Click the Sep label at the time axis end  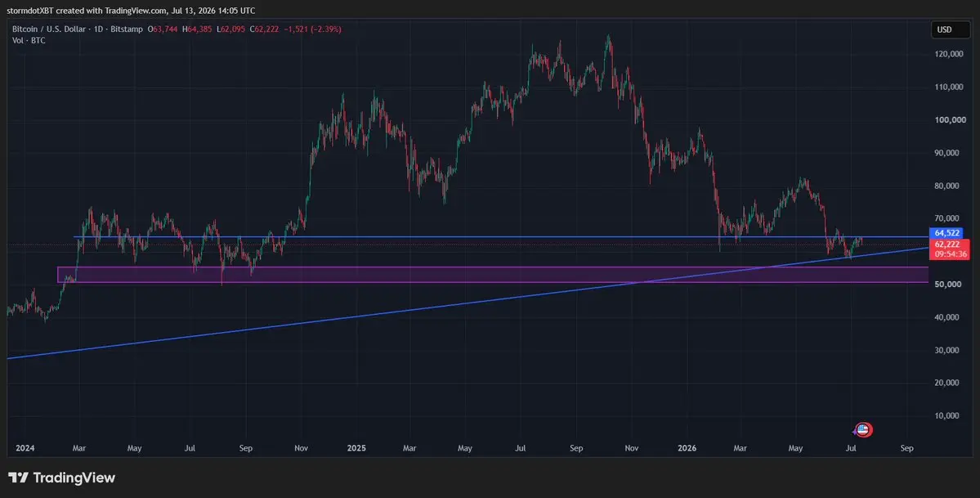coord(907,449)
